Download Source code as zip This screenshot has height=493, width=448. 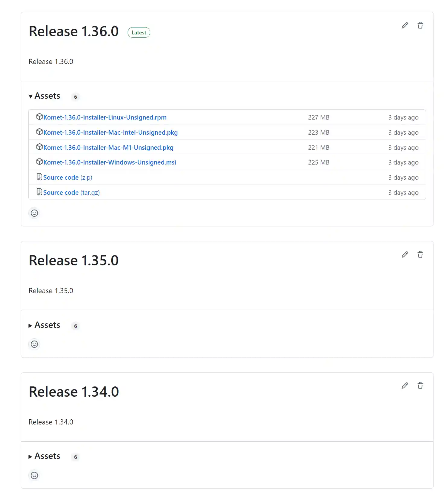(x=68, y=178)
